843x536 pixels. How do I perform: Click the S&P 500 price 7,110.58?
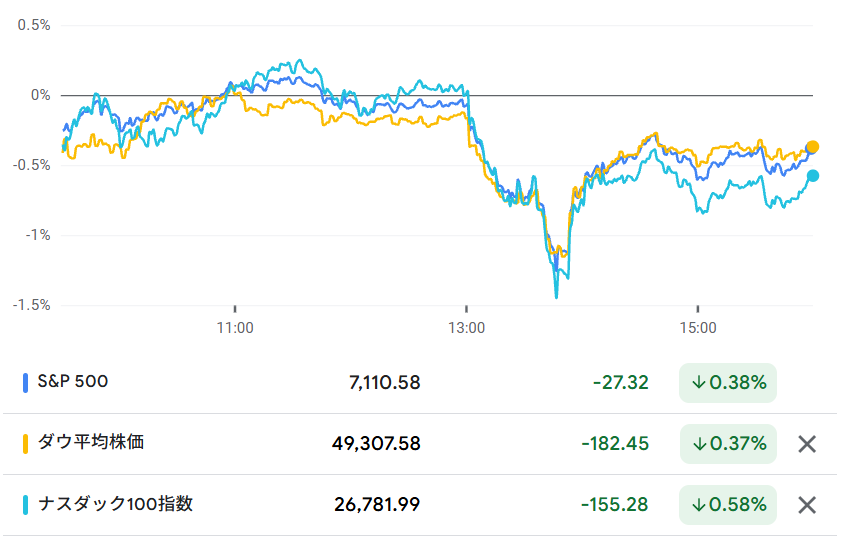pos(385,382)
